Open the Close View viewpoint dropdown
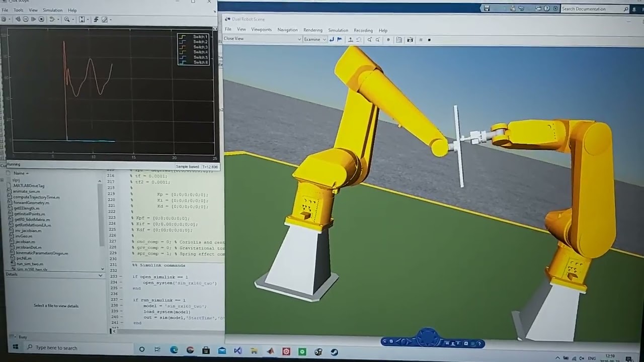The image size is (644, 362). (262, 39)
